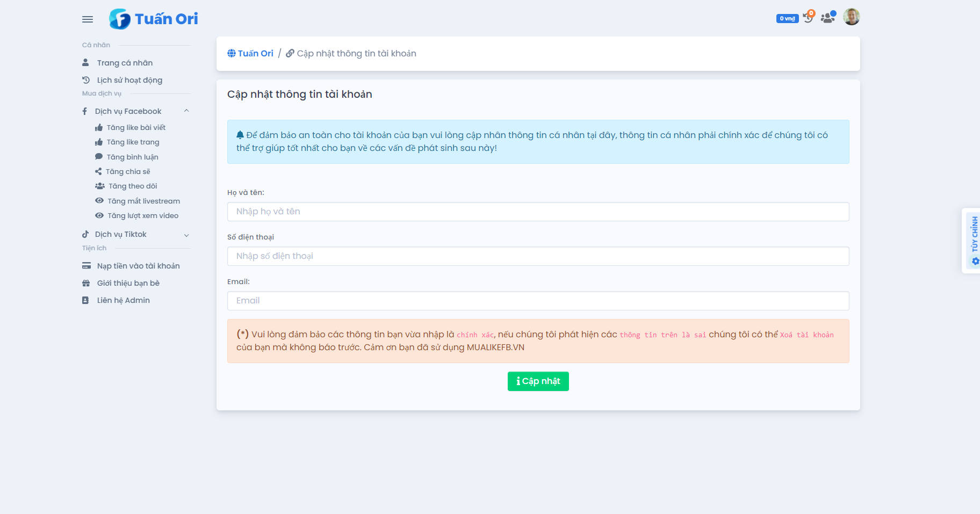Click thumbs-up icon of Tăng like trang
This screenshot has height=514, width=980.
coord(99,142)
